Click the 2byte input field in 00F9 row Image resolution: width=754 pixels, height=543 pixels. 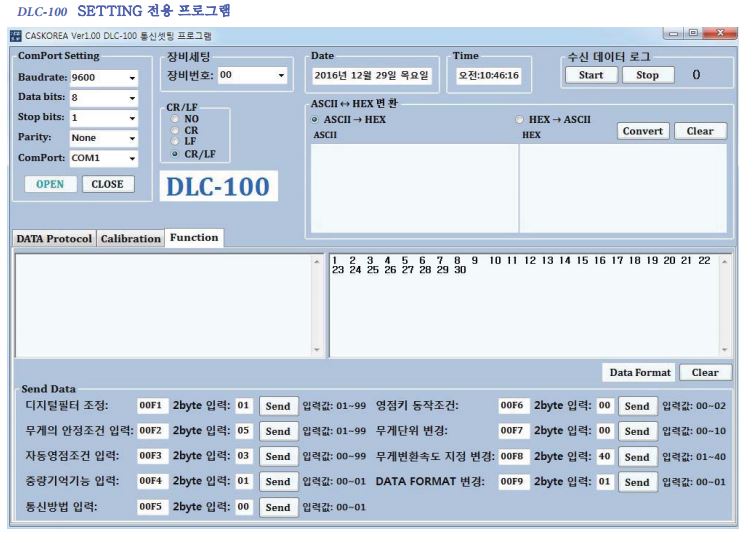(605, 481)
